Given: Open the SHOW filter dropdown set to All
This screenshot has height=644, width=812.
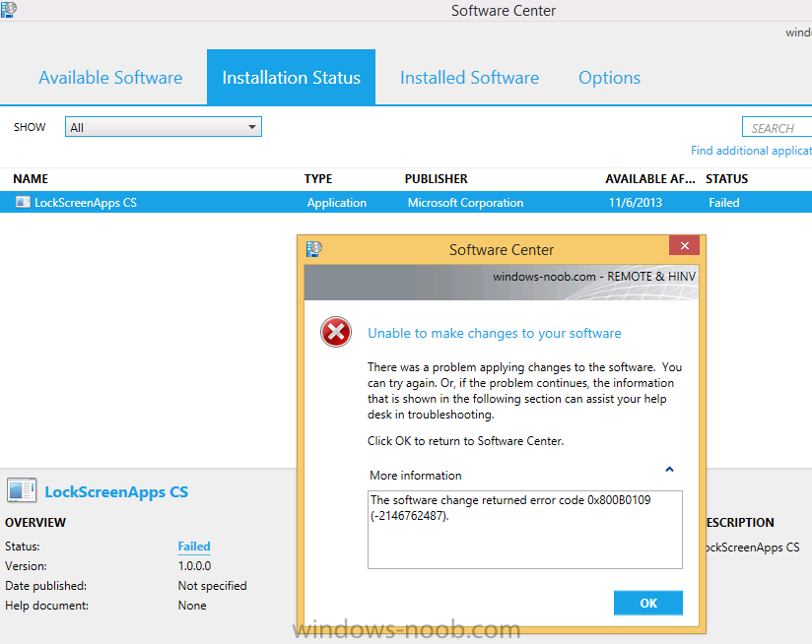Looking at the screenshot, I should pyautogui.click(x=164, y=127).
